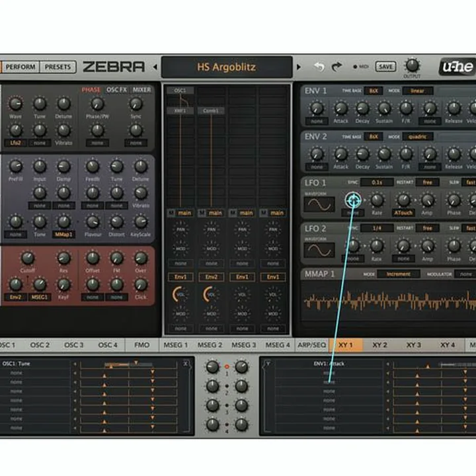Screen dimensions: 476x476
Task: Click the OSC1: Tune target field
Action: (36, 364)
